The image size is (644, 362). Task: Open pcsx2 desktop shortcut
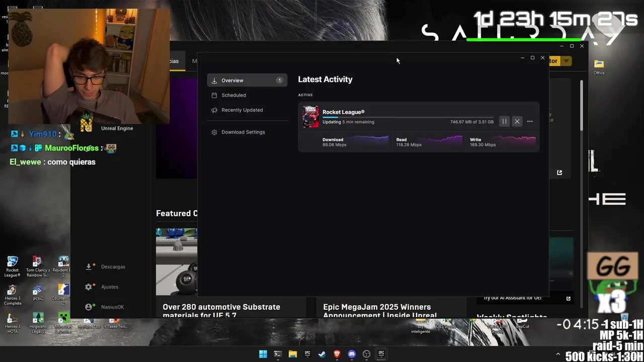(x=38, y=293)
